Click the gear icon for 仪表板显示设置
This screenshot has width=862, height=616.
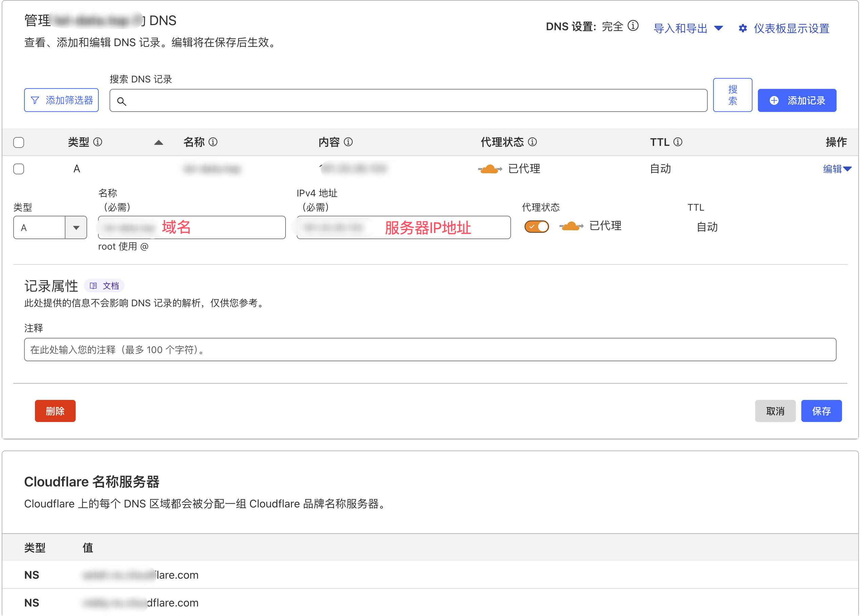coord(743,28)
